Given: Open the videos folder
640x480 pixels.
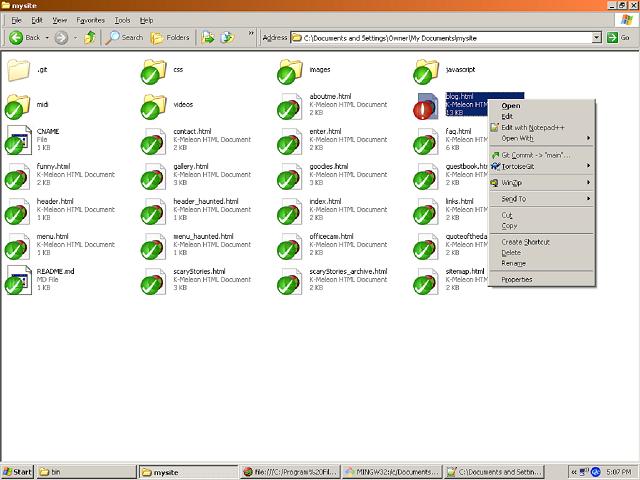Looking at the screenshot, I should click(x=154, y=105).
